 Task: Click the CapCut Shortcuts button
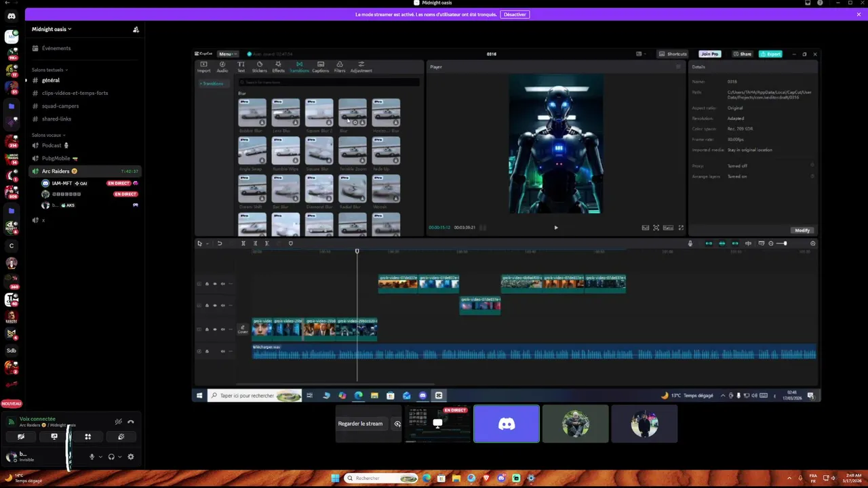[673, 54]
